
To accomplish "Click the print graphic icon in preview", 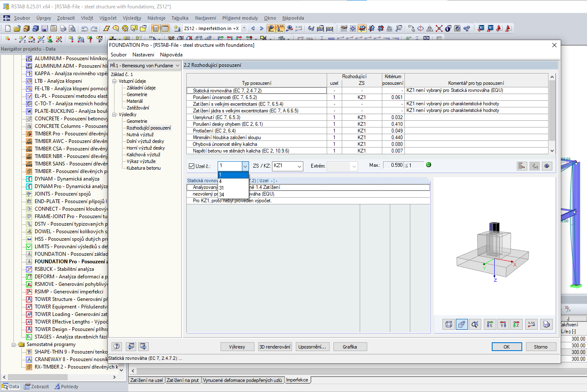I will (x=546, y=324).
